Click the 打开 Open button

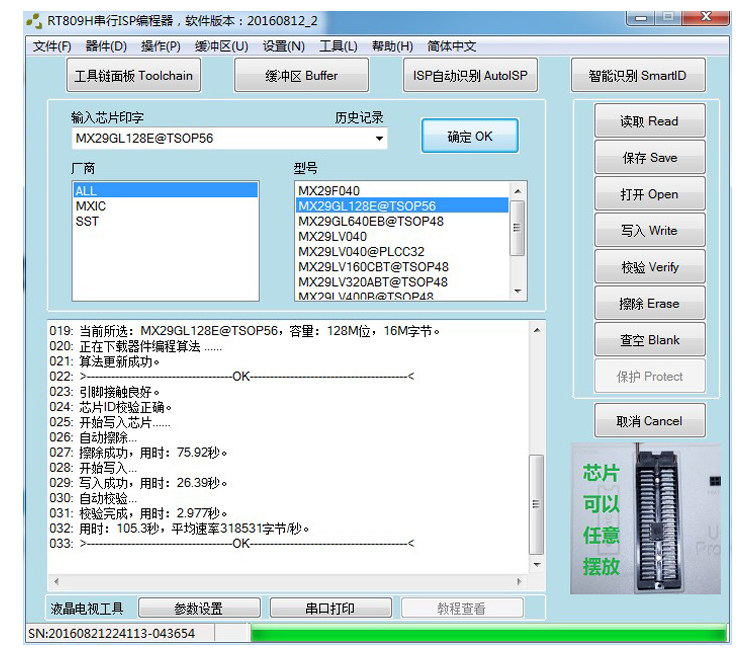click(649, 194)
